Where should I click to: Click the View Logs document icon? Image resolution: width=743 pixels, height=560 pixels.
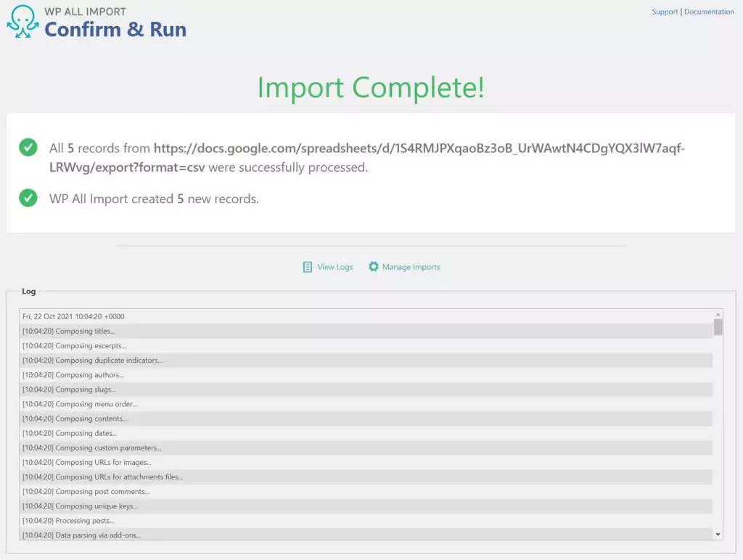click(x=308, y=267)
